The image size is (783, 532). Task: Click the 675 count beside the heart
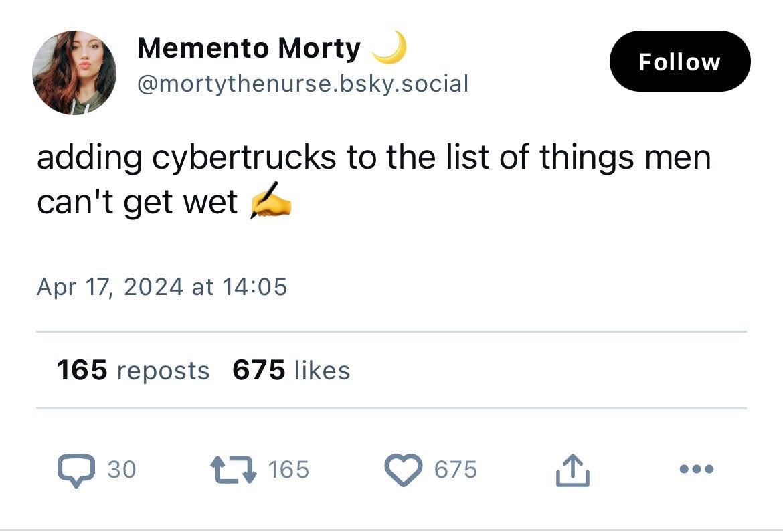pos(456,470)
